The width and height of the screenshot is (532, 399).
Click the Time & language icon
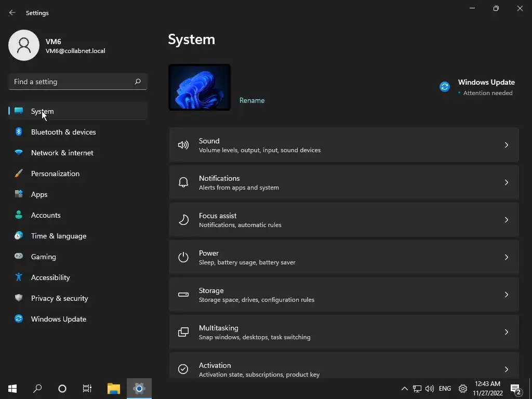point(19,236)
